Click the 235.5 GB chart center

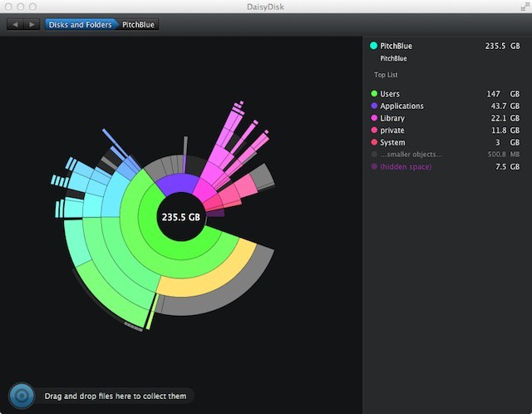pos(181,217)
